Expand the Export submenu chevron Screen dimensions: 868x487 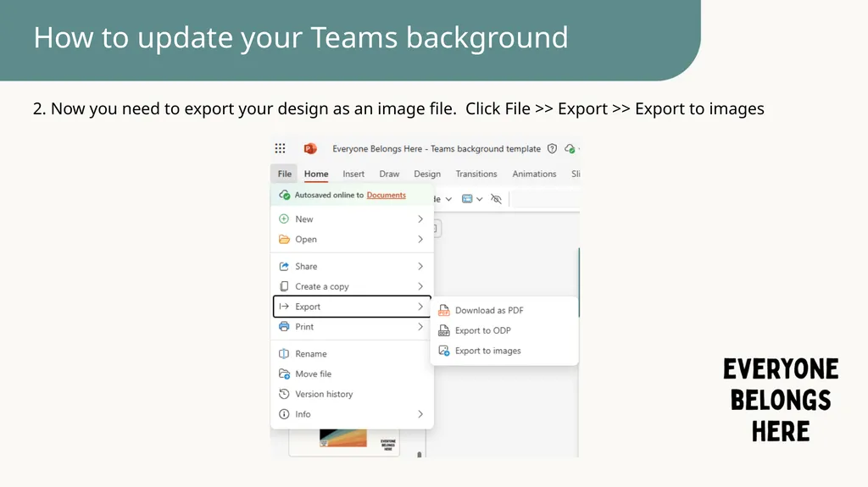[x=420, y=306]
